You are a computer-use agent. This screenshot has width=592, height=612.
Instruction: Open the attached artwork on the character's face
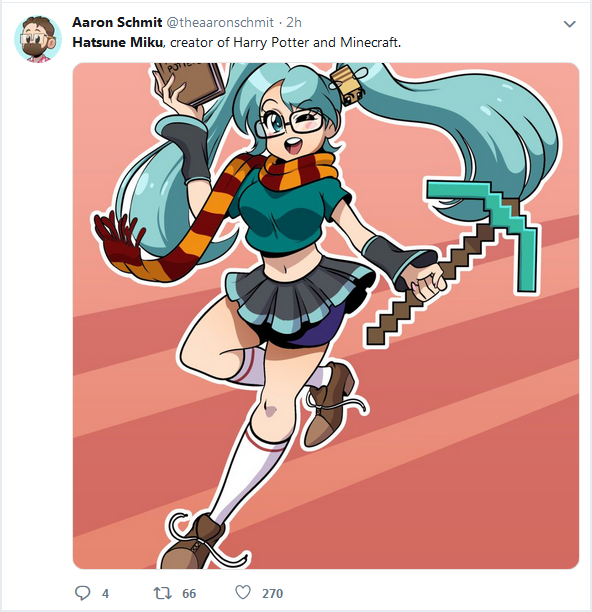[x=291, y=131]
